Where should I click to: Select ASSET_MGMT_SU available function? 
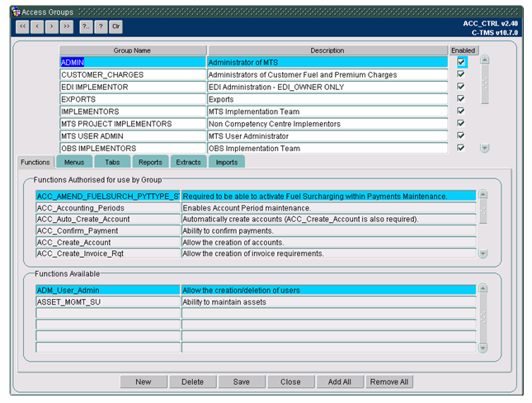click(107, 301)
